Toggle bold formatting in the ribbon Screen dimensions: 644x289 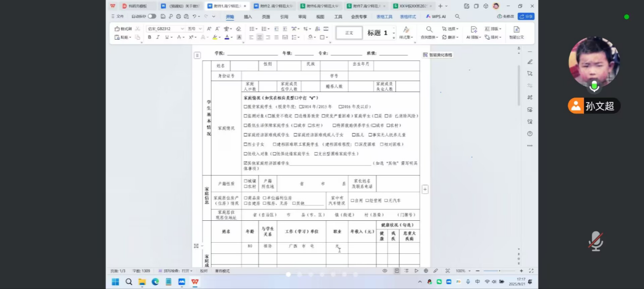[x=150, y=37]
